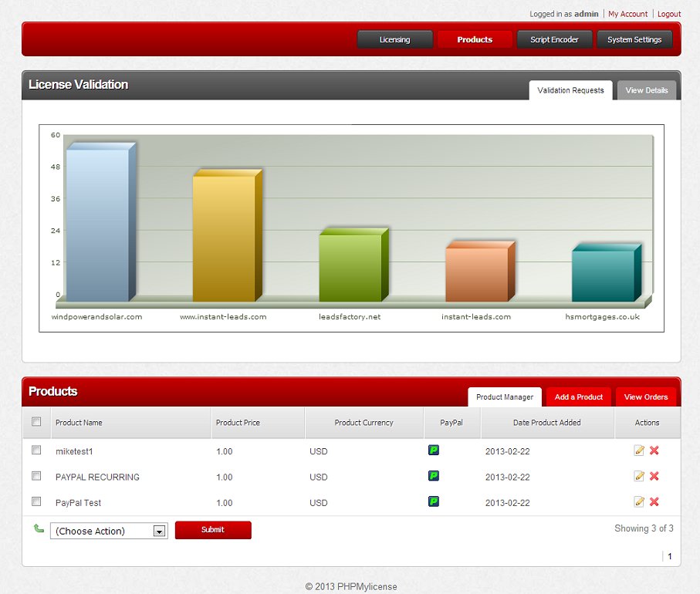
Task: Click the PayPal icon for PayPal Test
Action: point(434,502)
